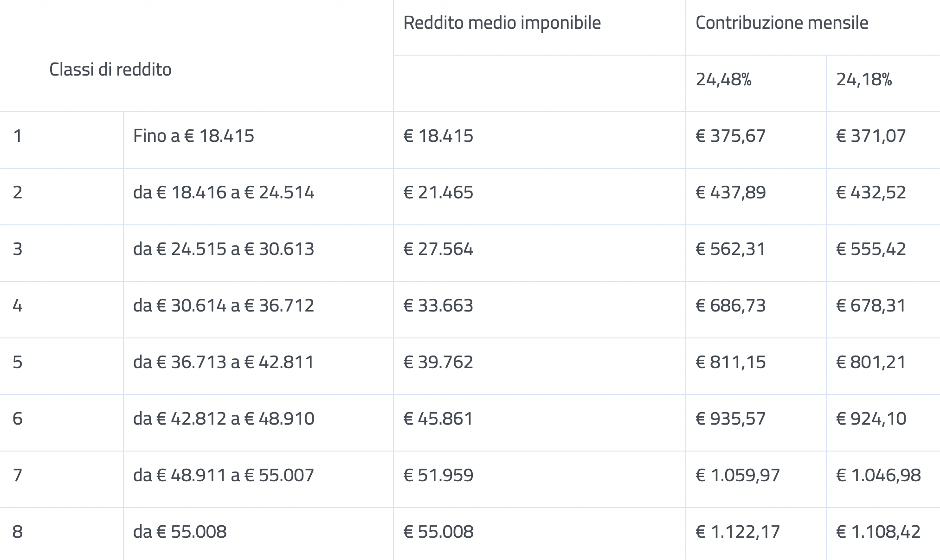Click the 'Contribuzione mensile' header
940x560 pixels.
[782, 23]
